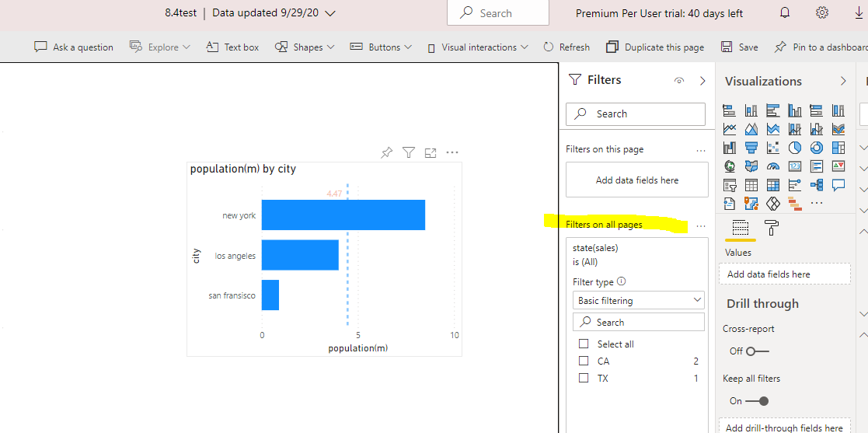Click the new york bar in chart

point(343,215)
